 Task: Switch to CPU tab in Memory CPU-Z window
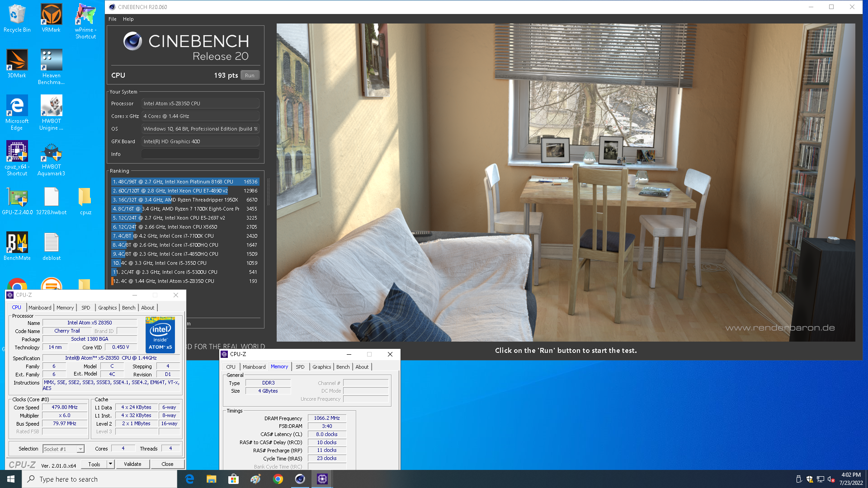coord(231,367)
